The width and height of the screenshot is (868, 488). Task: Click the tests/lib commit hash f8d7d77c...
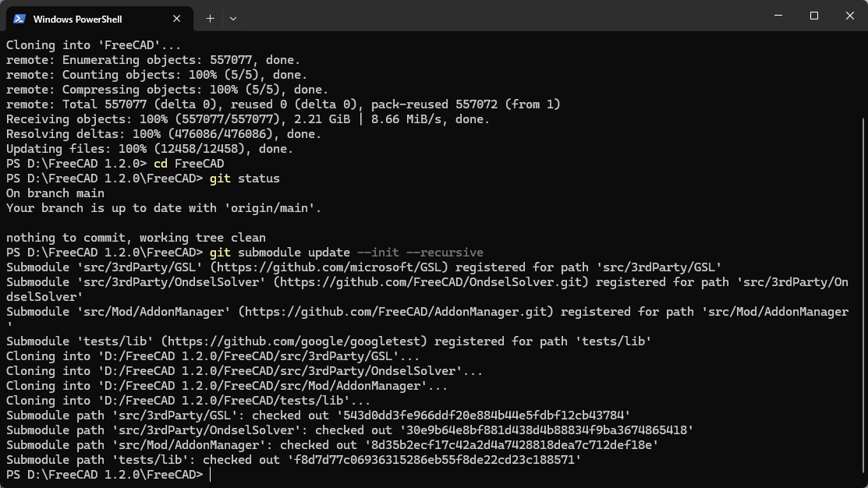pyautogui.click(x=434, y=460)
